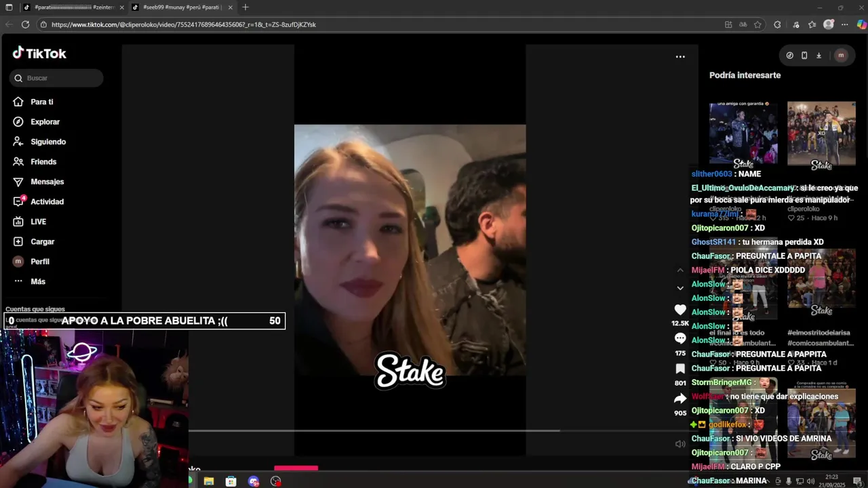The image size is (868, 488).
Task: Open the video options three-dot menu
Action: (680, 57)
